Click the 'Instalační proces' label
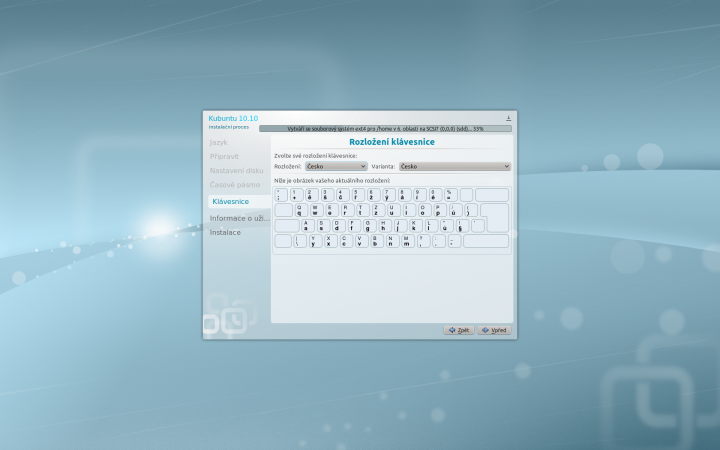Viewport: 720px width, 450px height. pos(229,127)
